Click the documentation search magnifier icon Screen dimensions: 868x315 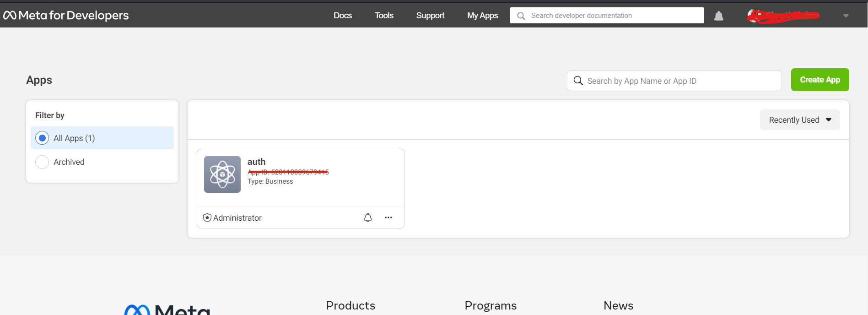click(x=521, y=16)
